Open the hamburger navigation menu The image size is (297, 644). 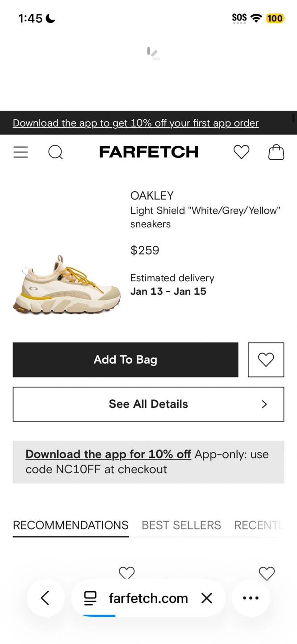pyautogui.click(x=21, y=152)
